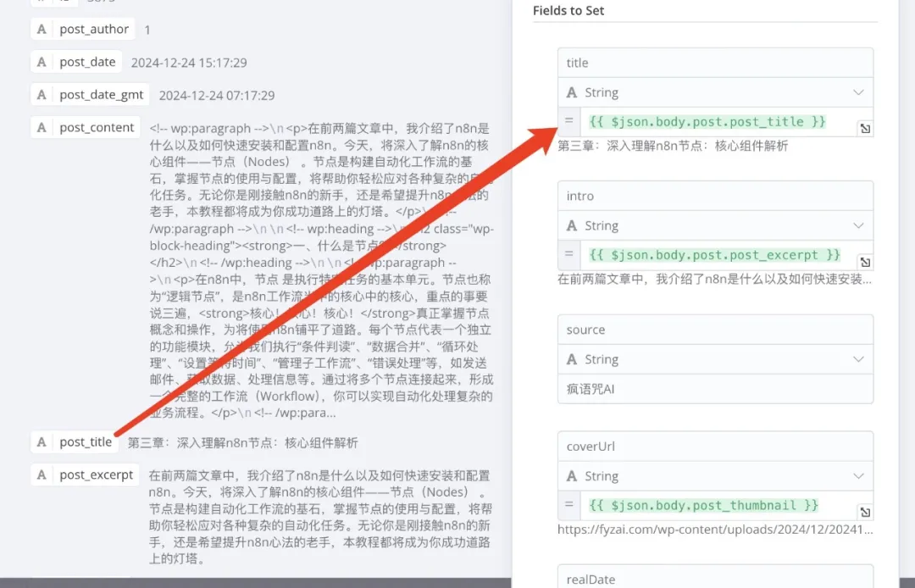Viewport: 915px width, 588px height.
Task: Open expression editor for intro field
Action: [865, 262]
